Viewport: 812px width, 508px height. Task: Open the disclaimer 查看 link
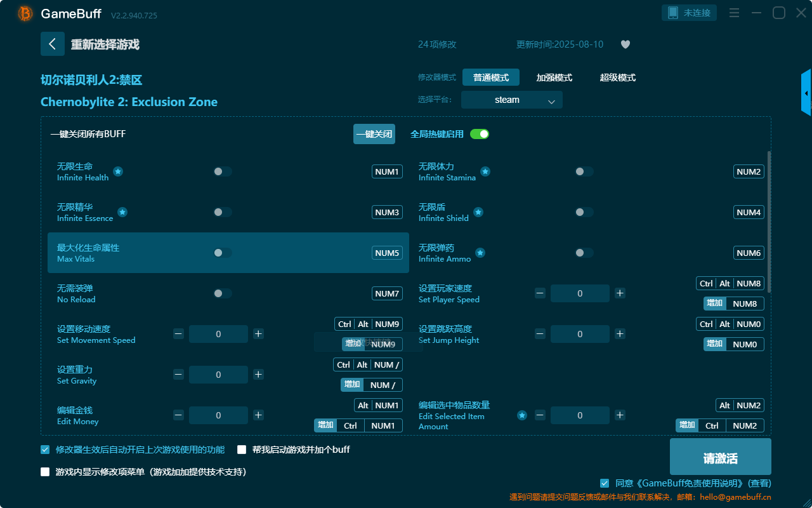[x=759, y=483]
